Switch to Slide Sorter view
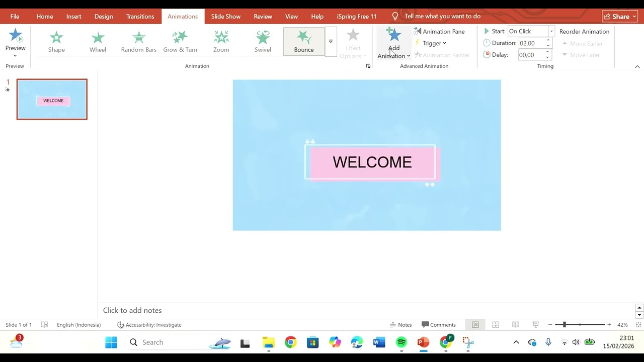The width and height of the screenshot is (644, 362). [x=496, y=325]
